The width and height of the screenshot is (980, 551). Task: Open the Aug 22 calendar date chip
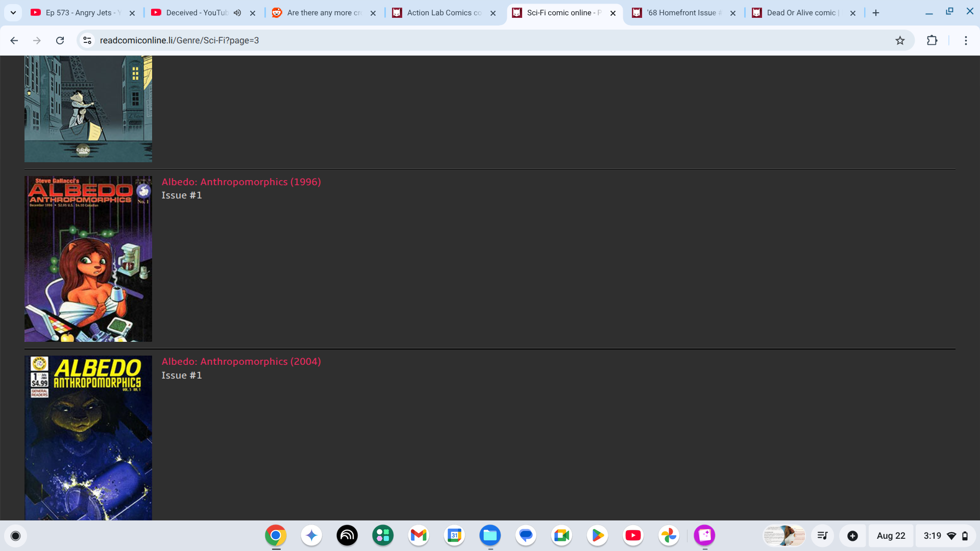891,536
